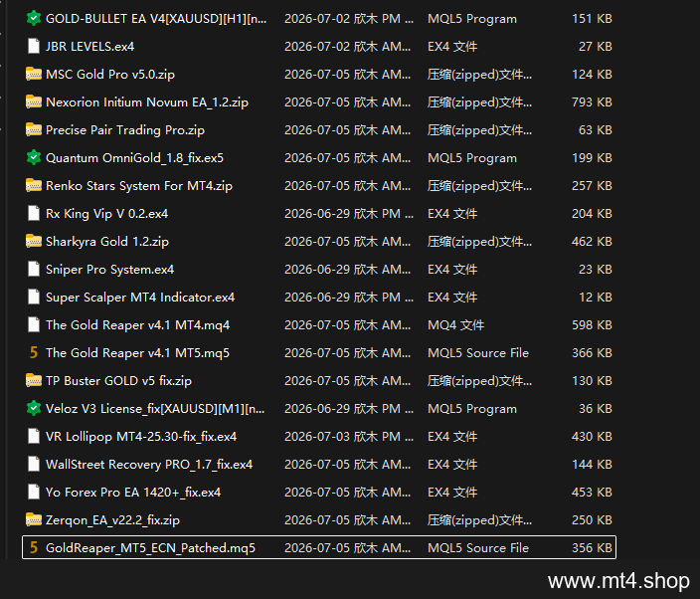Click the 598 KB size value
The width and height of the screenshot is (700, 599).
(x=592, y=325)
